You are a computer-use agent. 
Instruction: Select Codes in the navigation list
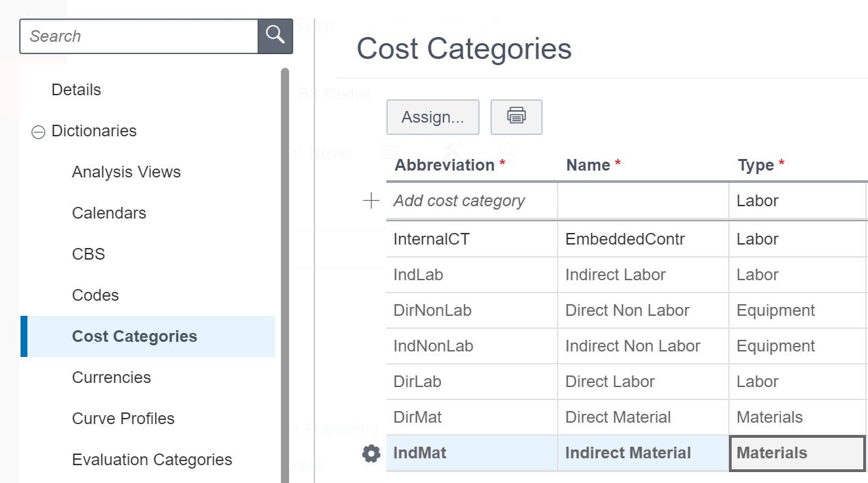[x=95, y=295]
